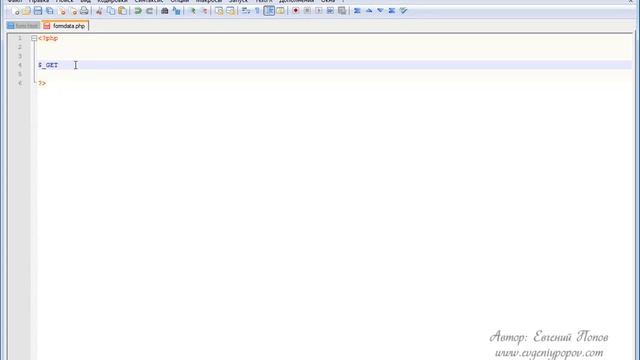Toggle the highlighted Indent Guide icon
This screenshot has height=360, width=640.
(x=269, y=11)
